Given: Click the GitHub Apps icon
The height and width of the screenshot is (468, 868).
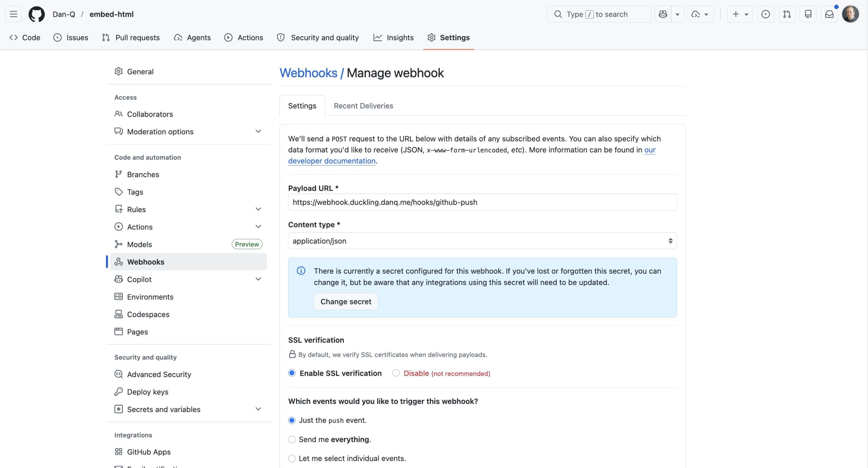Looking at the screenshot, I should tap(118, 452).
